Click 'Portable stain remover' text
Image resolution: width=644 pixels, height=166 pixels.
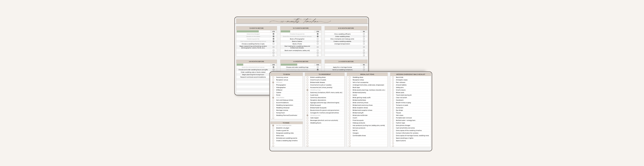[x=404, y=118]
